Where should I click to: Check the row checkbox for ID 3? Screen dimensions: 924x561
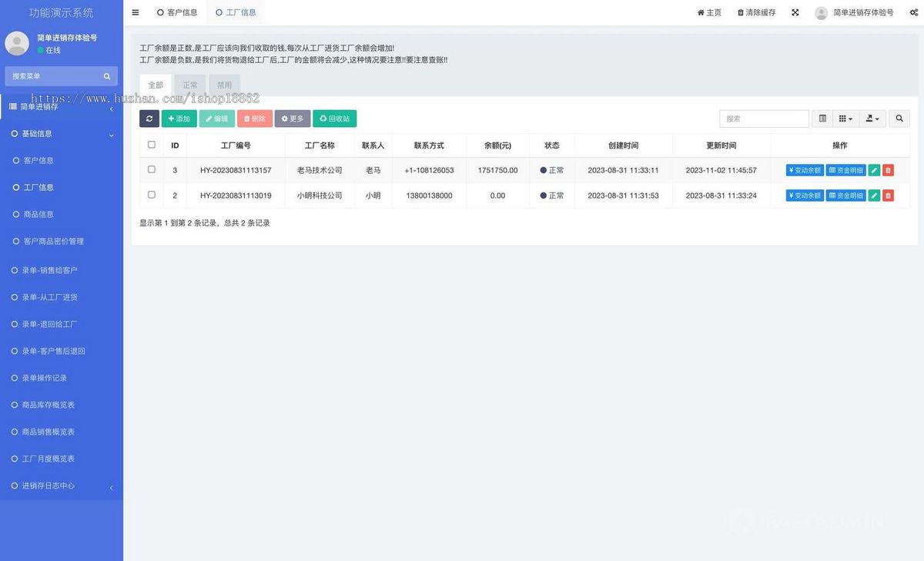[x=151, y=170]
